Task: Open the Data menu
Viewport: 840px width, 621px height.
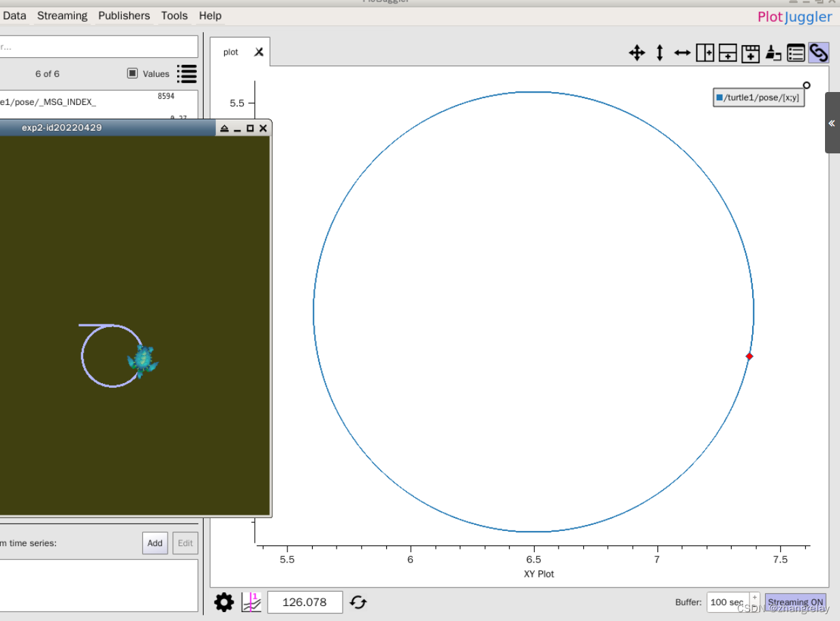Action: (x=14, y=16)
